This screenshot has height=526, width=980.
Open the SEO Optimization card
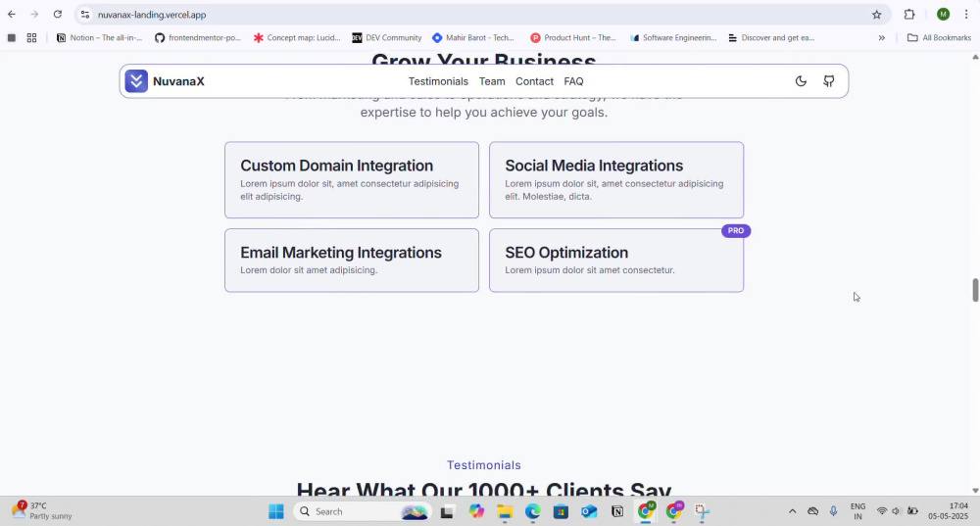tap(616, 260)
